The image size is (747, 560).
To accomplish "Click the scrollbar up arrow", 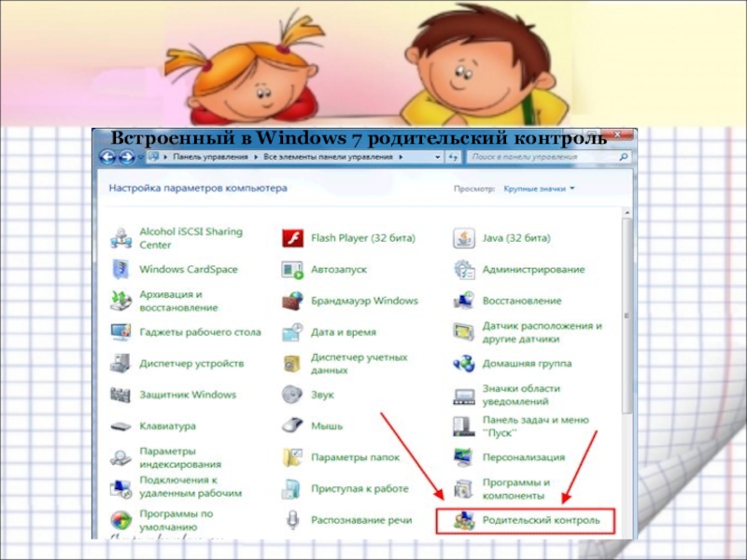I will tap(627, 213).
